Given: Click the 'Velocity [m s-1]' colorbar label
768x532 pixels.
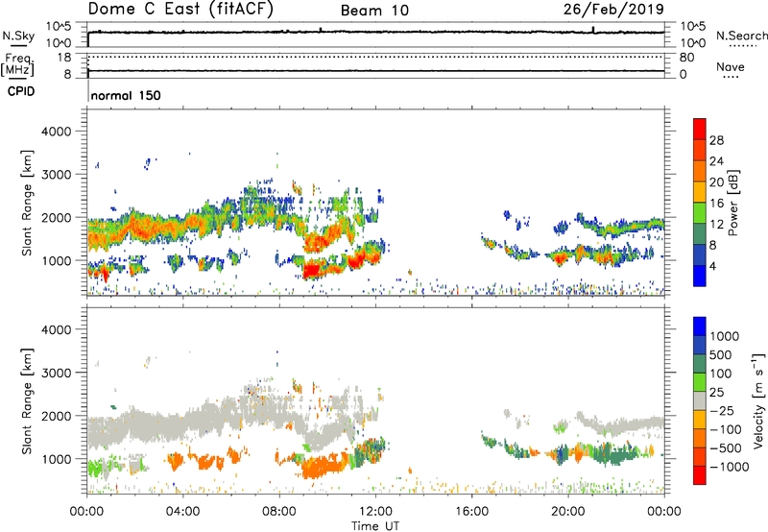Looking at the screenshot, I should tap(758, 400).
